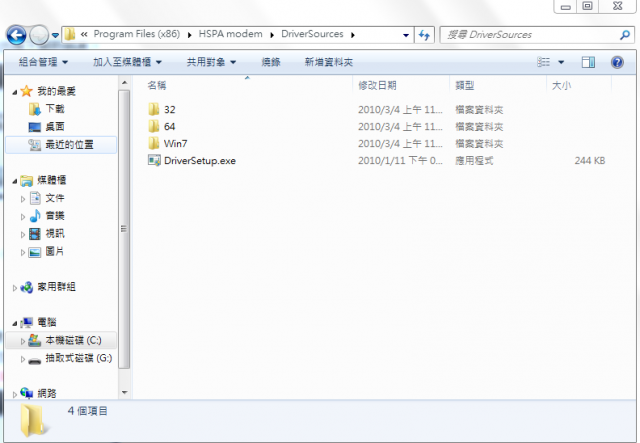Click the 燒錄 toolbar button
This screenshot has height=443, width=640.
[271, 62]
